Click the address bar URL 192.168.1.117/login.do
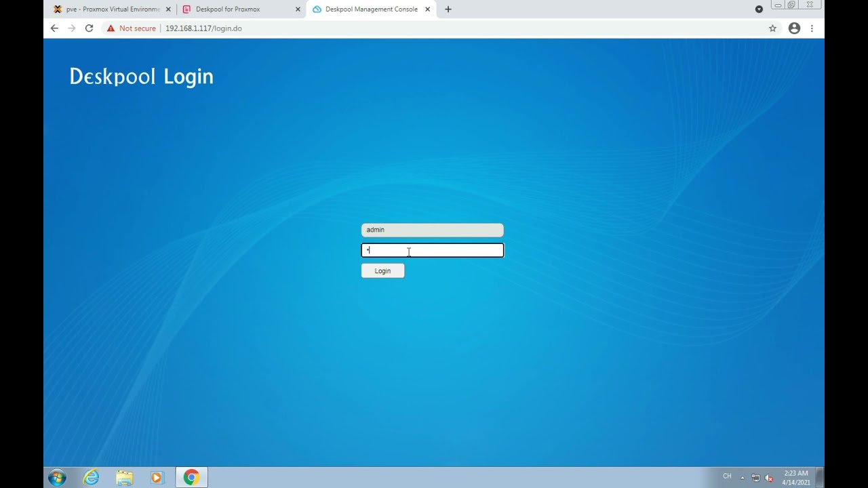 203,28
